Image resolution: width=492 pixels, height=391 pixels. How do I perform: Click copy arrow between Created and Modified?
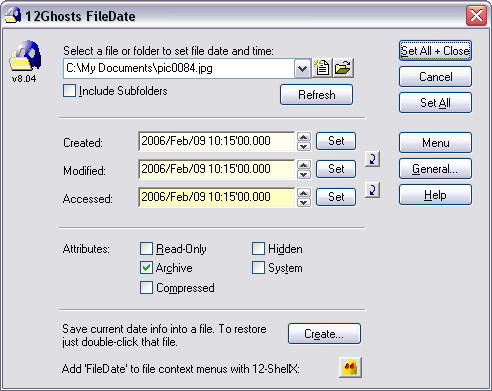372,159
